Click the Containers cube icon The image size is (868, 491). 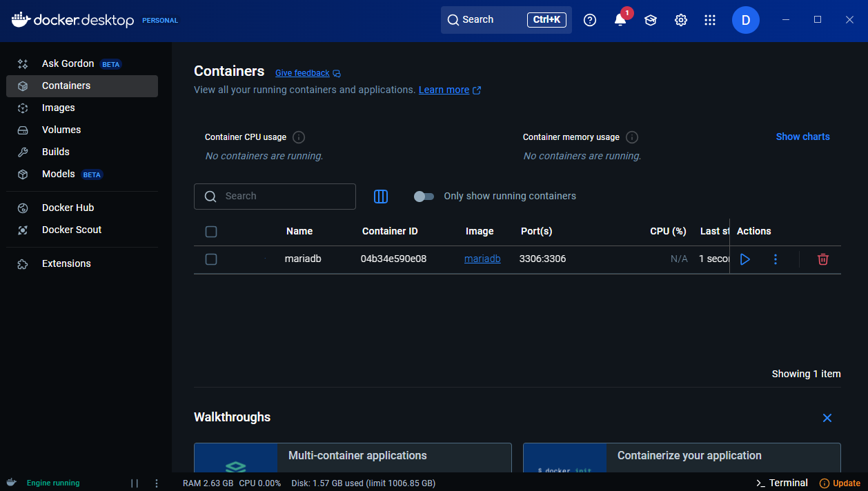(23, 86)
